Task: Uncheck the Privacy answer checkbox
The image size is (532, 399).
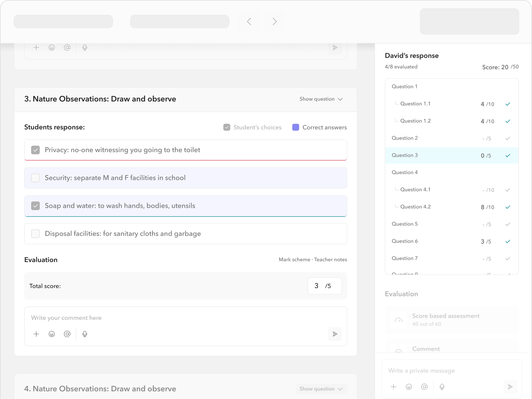Action: click(35, 150)
